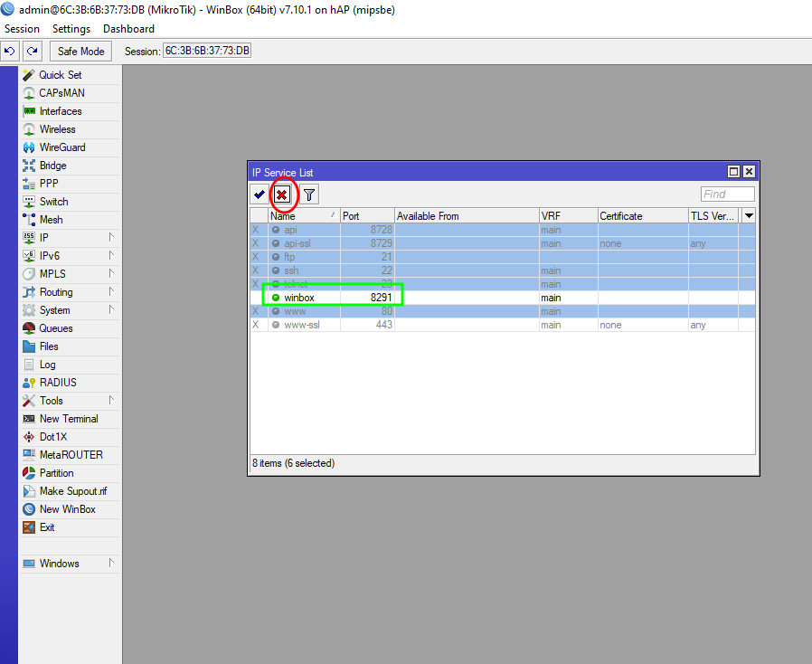This screenshot has height=664, width=812.
Task: Open WireGuard from the sidebar
Action: pyautogui.click(x=61, y=147)
